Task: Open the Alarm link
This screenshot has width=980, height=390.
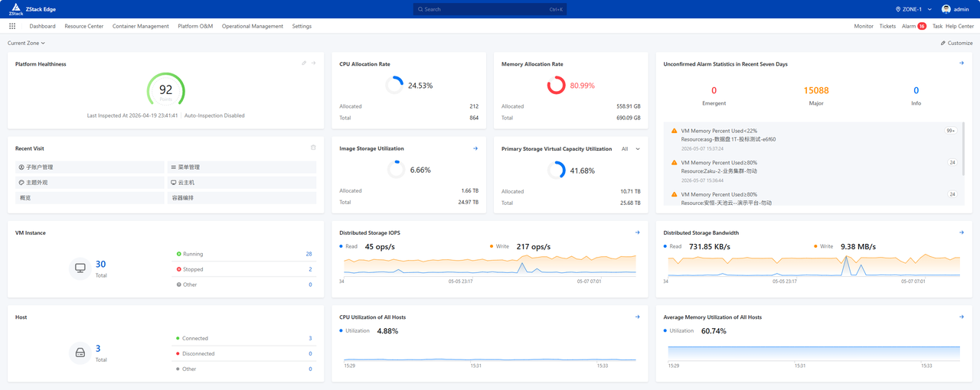Action: [x=909, y=26]
